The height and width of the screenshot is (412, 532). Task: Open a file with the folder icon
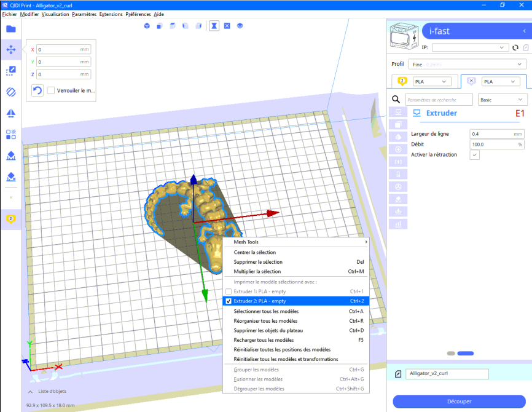pos(11,29)
